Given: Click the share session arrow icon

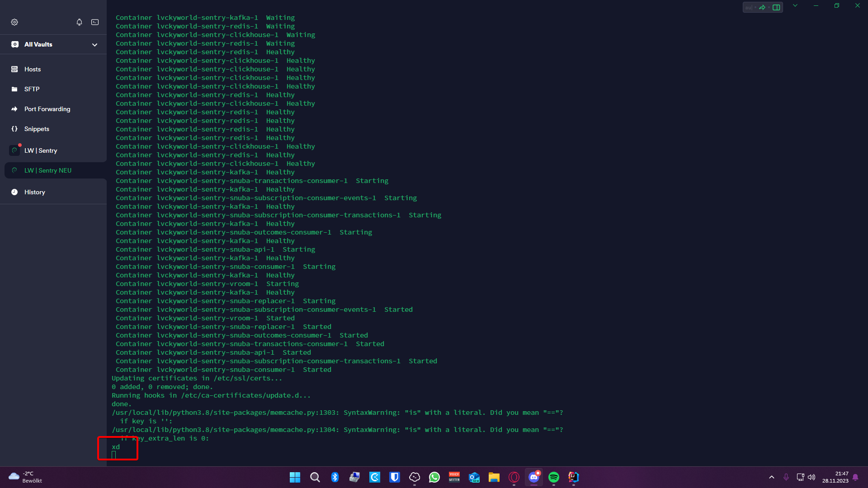Looking at the screenshot, I should click(762, 7).
